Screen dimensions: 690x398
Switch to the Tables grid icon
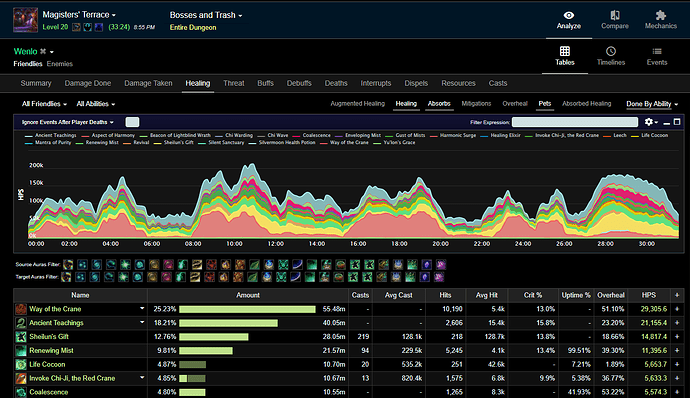[565, 51]
